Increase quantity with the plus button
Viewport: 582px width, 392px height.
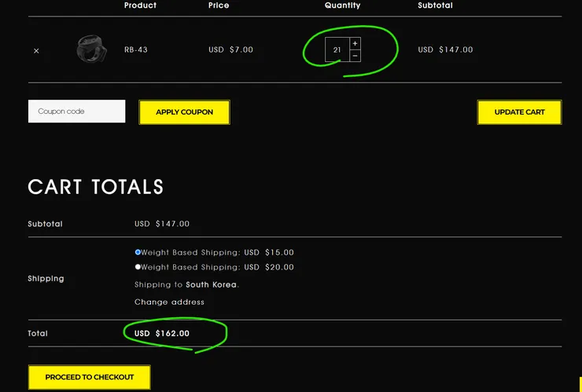(355, 43)
